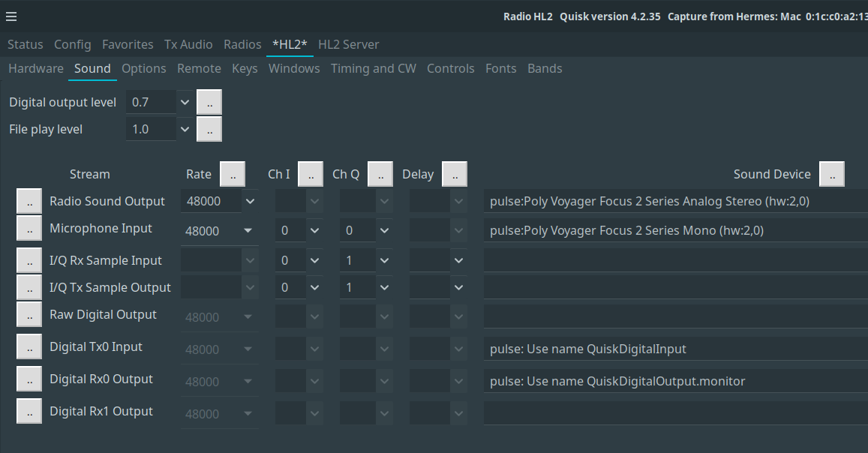This screenshot has width=868, height=453.
Task: Open the Timing and CW tab
Action: coord(373,68)
